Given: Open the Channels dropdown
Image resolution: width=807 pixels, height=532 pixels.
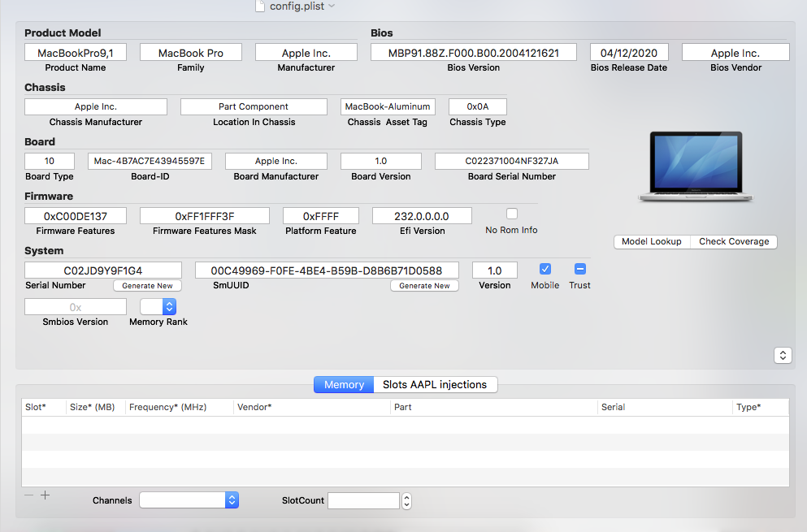Looking at the screenshot, I should 189,500.
